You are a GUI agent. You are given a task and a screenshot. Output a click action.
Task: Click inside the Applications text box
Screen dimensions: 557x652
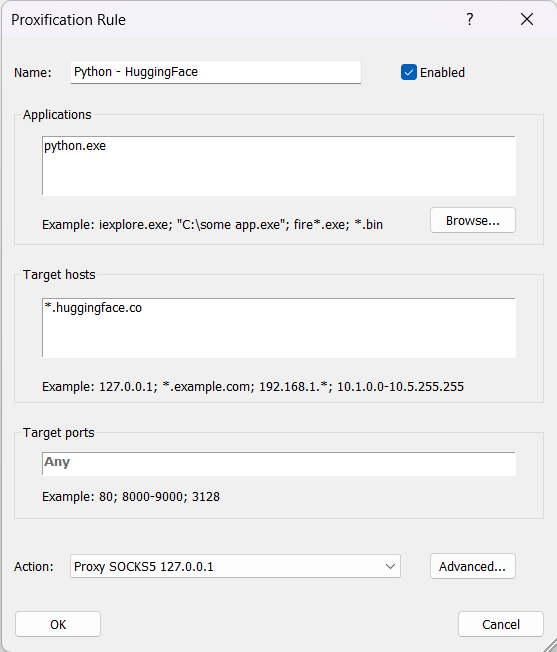click(279, 165)
